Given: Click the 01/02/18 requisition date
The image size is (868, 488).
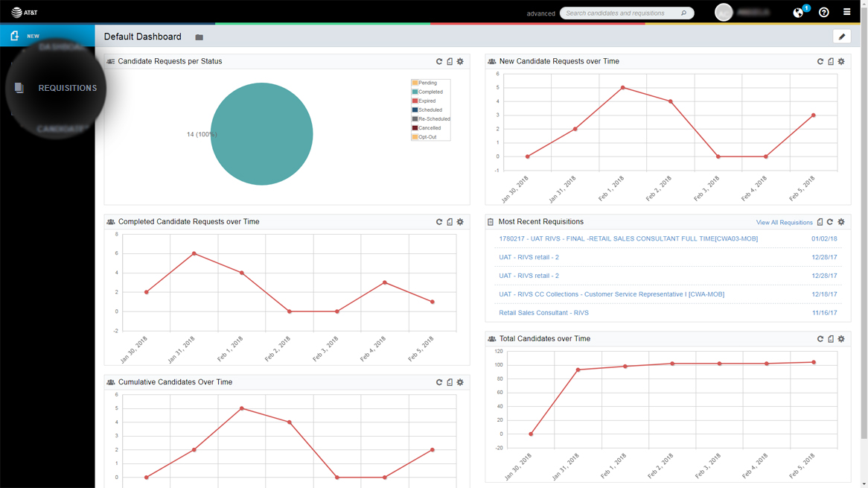Looking at the screenshot, I should [x=824, y=238].
